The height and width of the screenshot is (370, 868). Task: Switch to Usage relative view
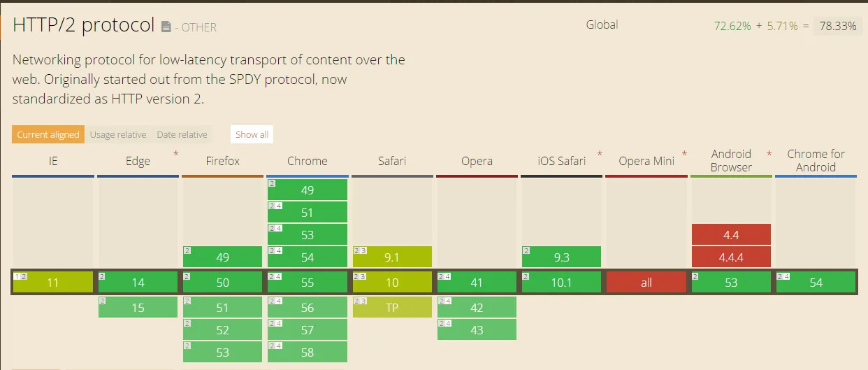[118, 134]
